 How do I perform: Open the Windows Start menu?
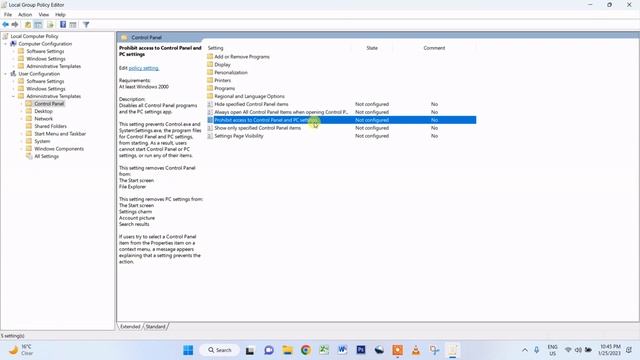coord(188,350)
